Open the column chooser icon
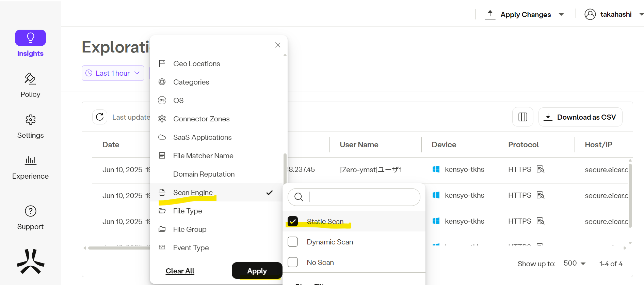The height and width of the screenshot is (285, 644). [x=522, y=117]
